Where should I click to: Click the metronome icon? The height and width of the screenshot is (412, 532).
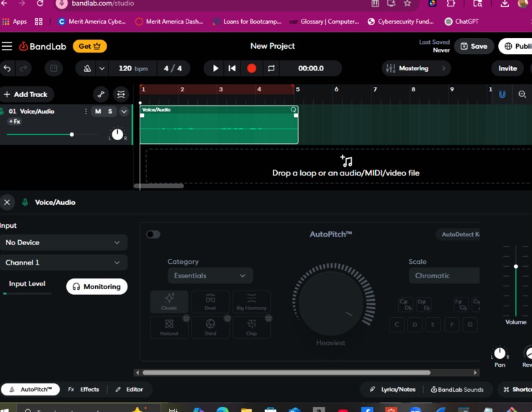pos(87,68)
